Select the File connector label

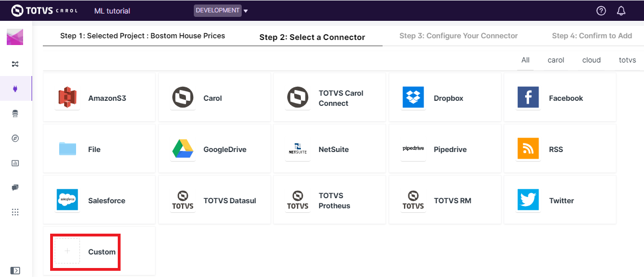tap(94, 149)
